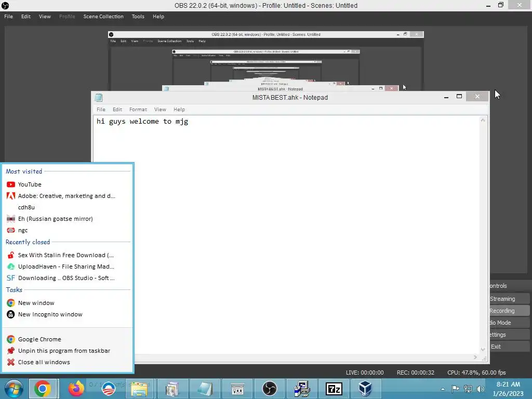Open the OBS Tools menu
Screen dimensions: 532x399
pyautogui.click(x=138, y=16)
